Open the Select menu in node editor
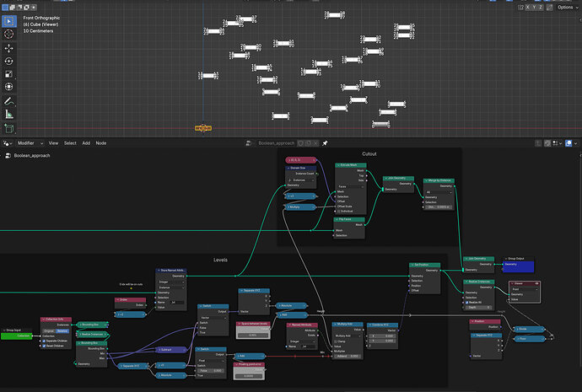 pos(70,143)
